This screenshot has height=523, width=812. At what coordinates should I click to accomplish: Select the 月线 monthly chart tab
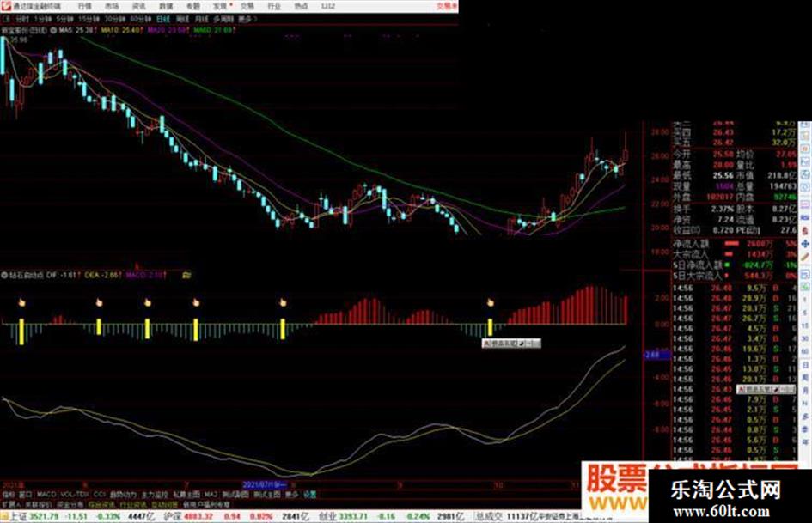click(x=201, y=19)
